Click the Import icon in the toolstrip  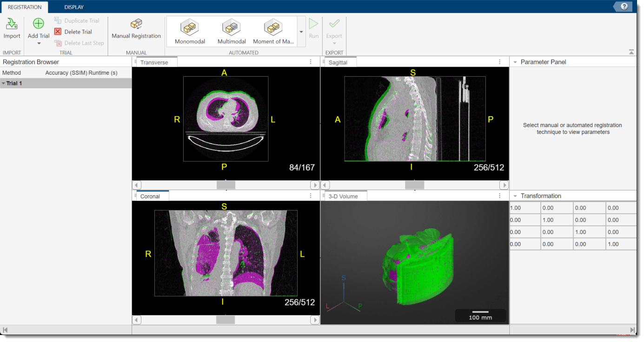click(12, 24)
